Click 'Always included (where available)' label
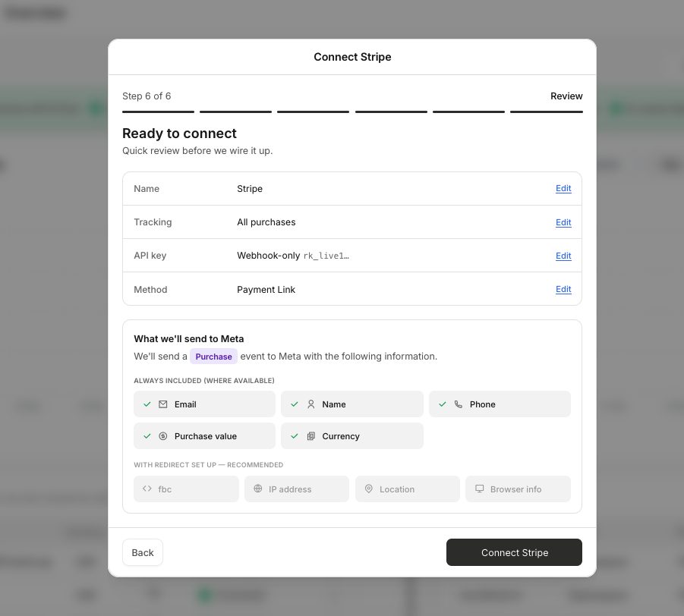This screenshot has height=616, width=684. (204, 381)
